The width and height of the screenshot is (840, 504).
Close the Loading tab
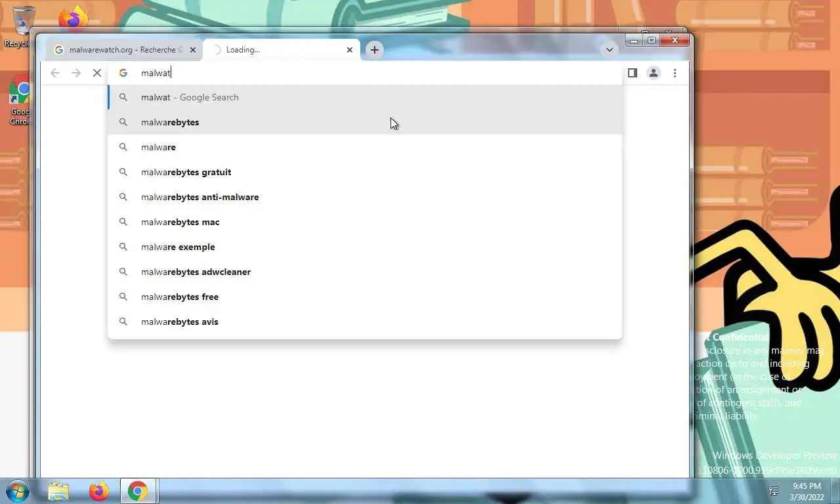pyautogui.click(x=350, y=50)
